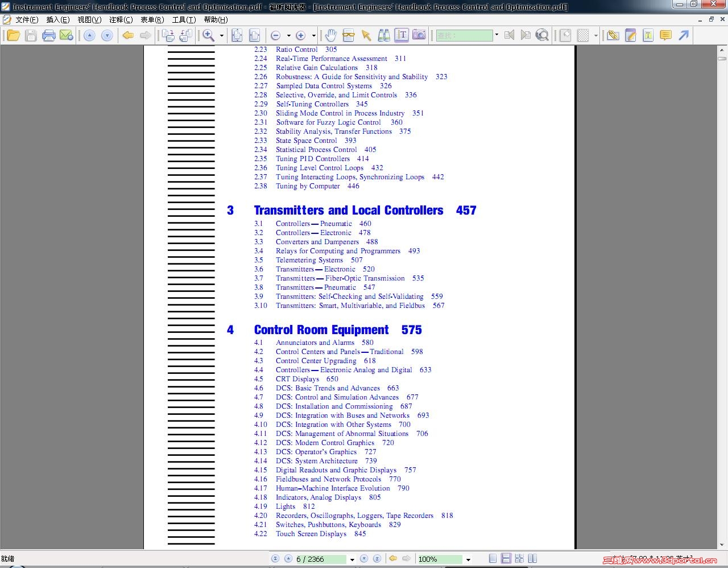Click the yellow previous-view arrow in the top toolbar
The width and height of the screenshot is (728, 568).
129,35
